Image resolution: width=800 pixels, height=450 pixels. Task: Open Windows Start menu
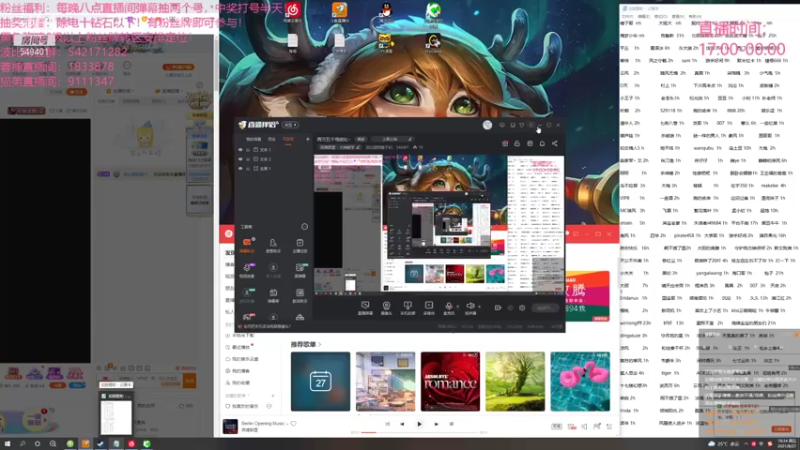[7, 444]
